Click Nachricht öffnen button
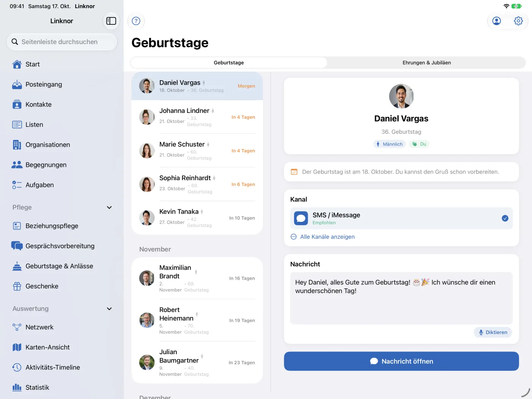Viewport: 532px width, 399px height. 401,361
